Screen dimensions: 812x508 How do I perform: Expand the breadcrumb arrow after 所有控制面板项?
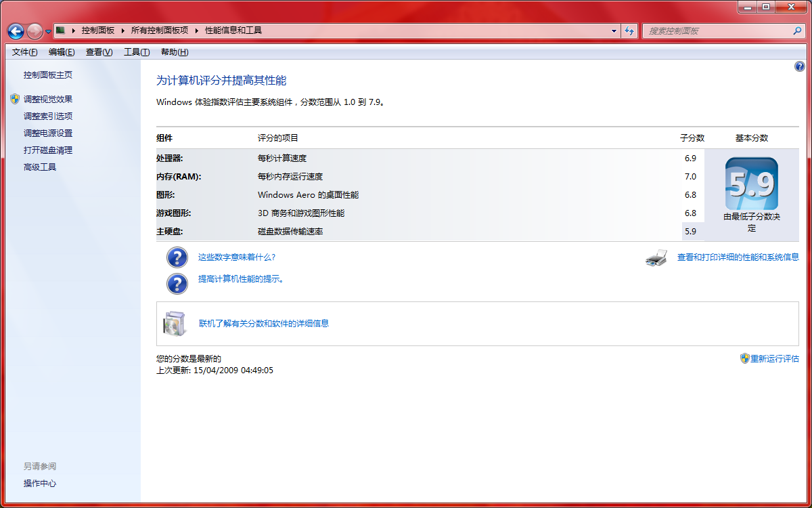pos(197,30)
